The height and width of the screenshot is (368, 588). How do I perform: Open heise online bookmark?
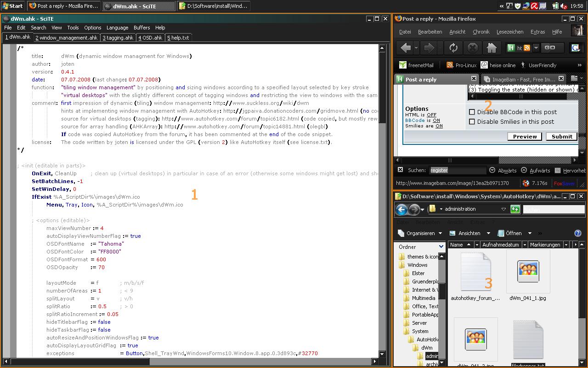click(498, 65)
